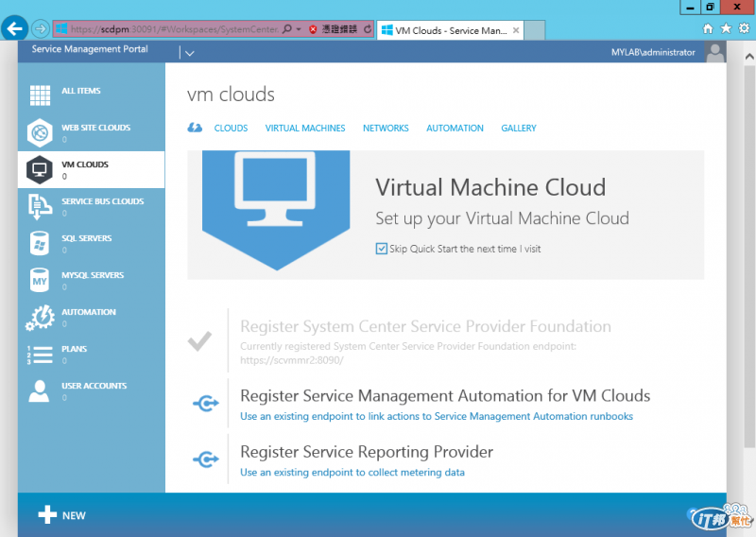Image resolution: width=756 pixels, height=537 pixels.
Task: Switch to the CLOUDS tab
Action: click(x=231, y=129)
